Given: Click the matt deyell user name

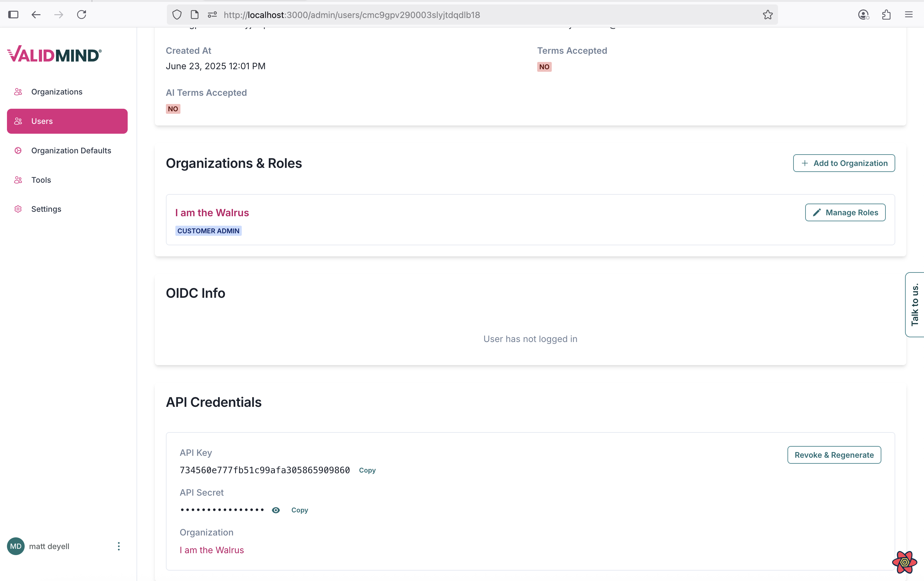Looking at the screenshot, I should (49, 546).
